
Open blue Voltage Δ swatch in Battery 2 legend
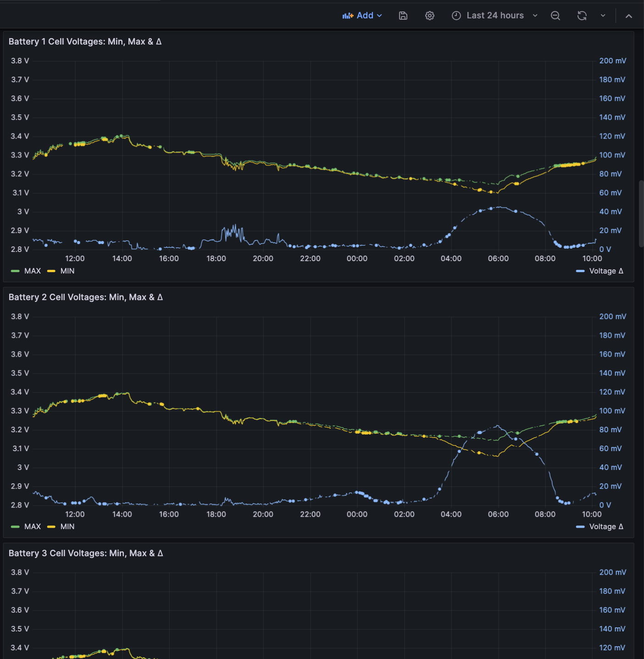[x=580, y=527]
